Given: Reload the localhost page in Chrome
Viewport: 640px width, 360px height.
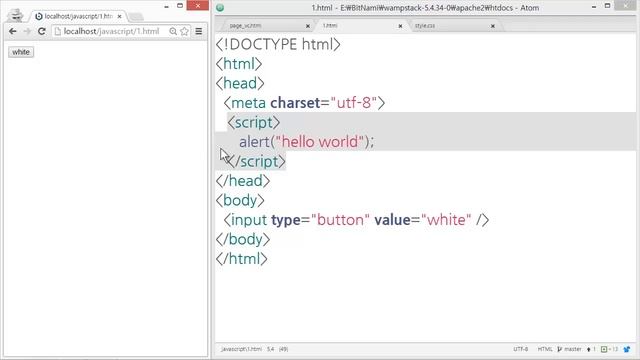Looking at the screenshot, I should 42,31.
